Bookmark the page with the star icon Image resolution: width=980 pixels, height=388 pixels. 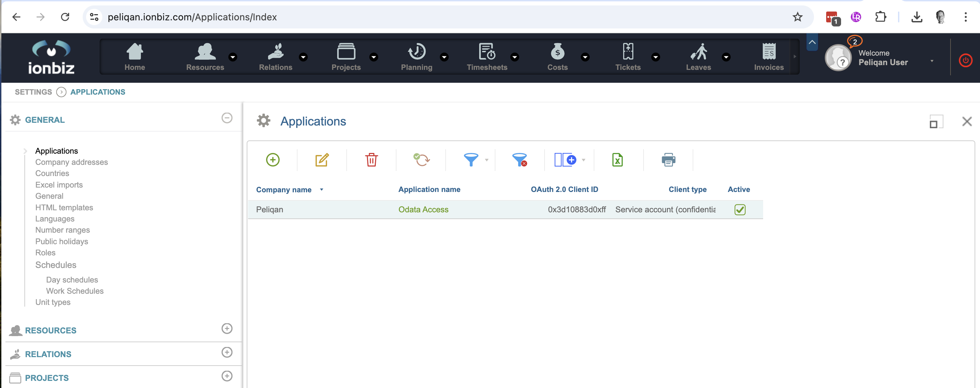click(x=797, y=17)
